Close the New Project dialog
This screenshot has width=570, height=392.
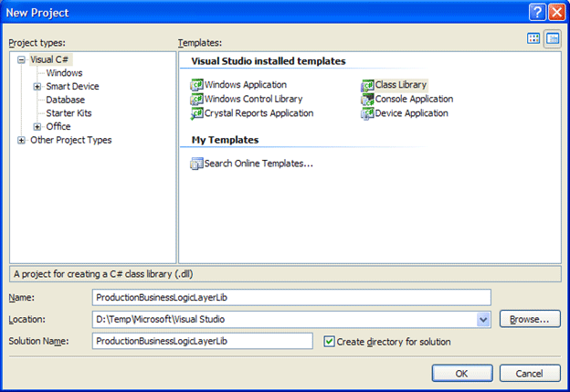pyautogui.click(x=556, y=13)
